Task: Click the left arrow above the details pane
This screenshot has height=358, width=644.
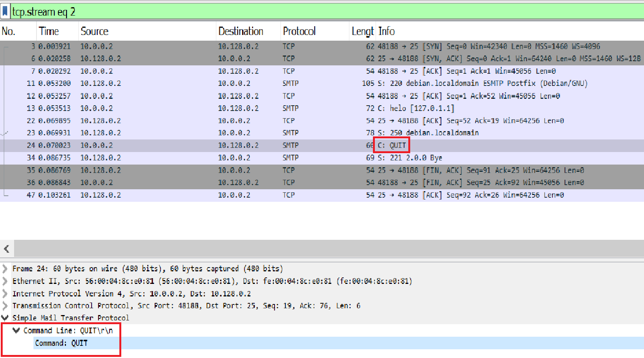Action: [6, 249]
